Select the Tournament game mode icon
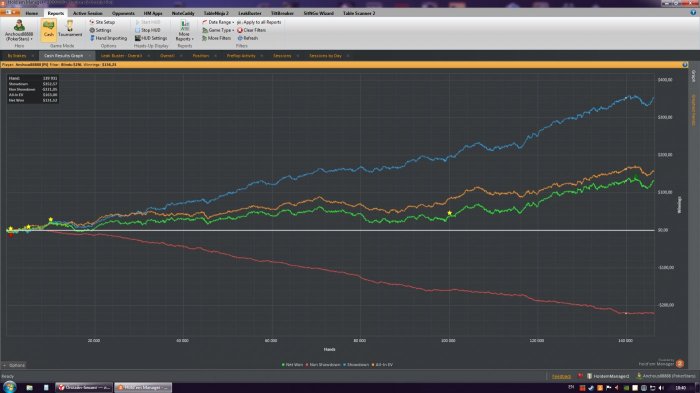The height and width of the screenshot is (393, 700). point(70,29)
